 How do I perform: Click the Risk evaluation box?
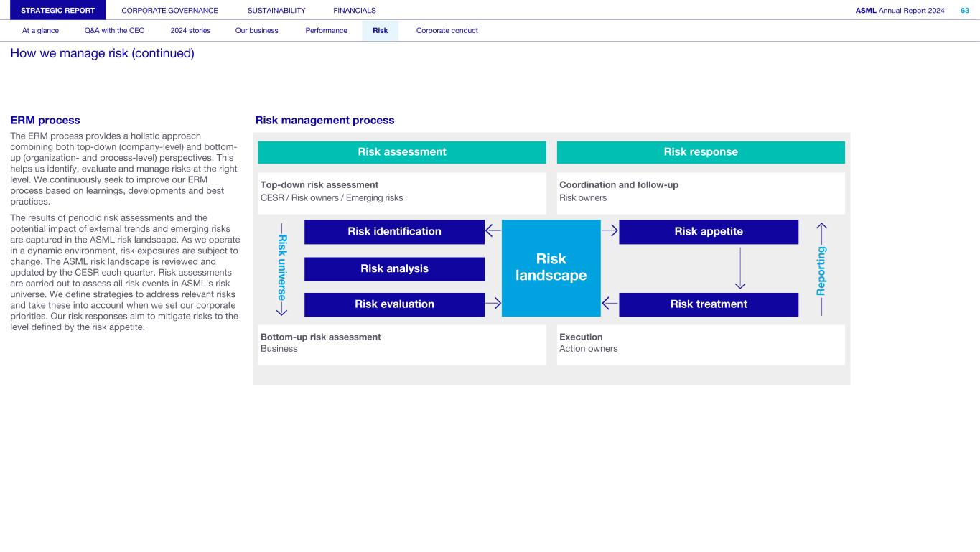pos(394,304)
